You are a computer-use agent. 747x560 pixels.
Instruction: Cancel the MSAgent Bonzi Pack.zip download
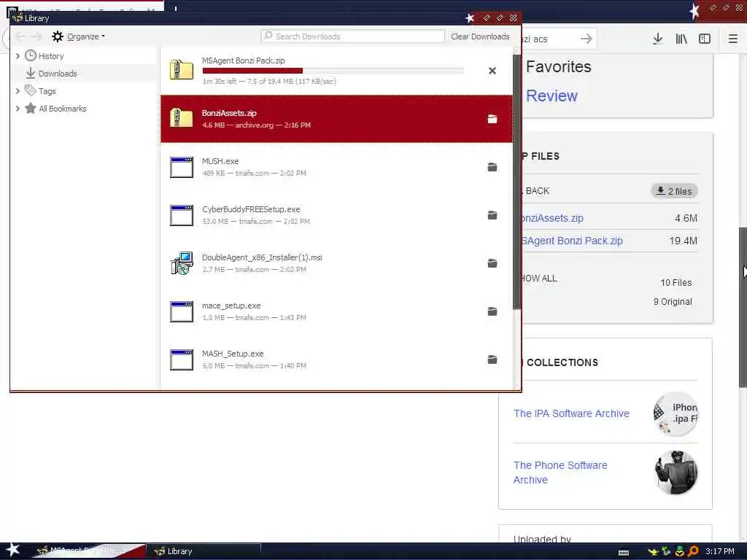(492, 71)
